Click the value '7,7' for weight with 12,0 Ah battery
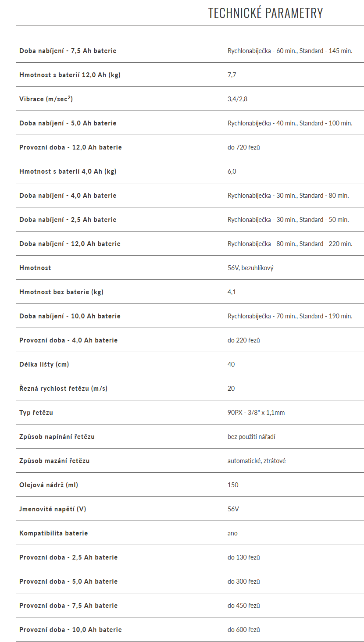Image resolution: width=364 pixels, height=642 pixels. click(232, 75)
